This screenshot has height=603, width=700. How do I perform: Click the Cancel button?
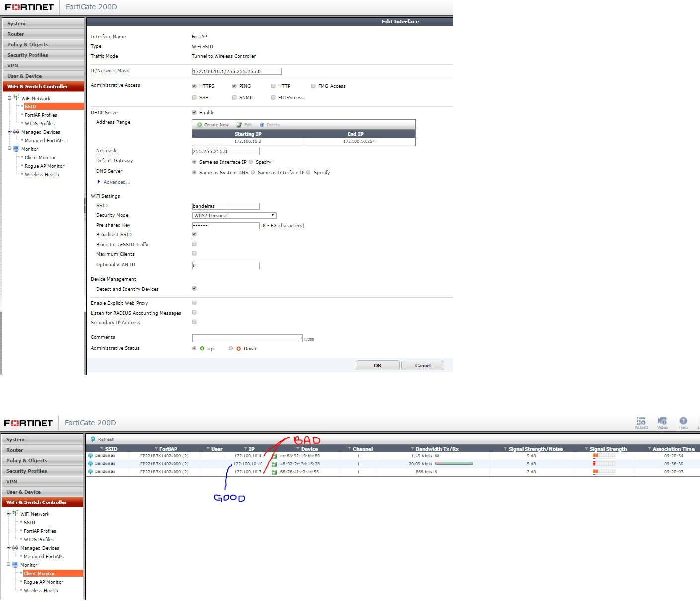tap(423, 365)
